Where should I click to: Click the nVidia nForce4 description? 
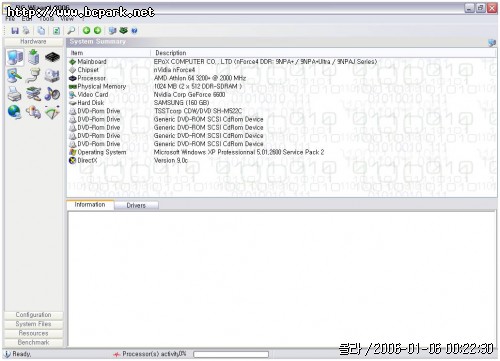(x=174, y=70)
